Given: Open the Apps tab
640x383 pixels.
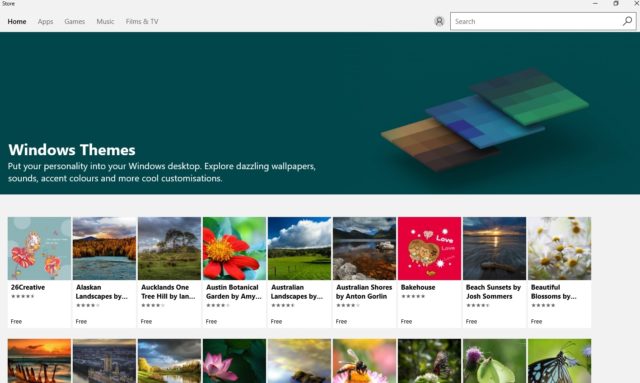Looking at the screenshot, I should tap(45, 21).
